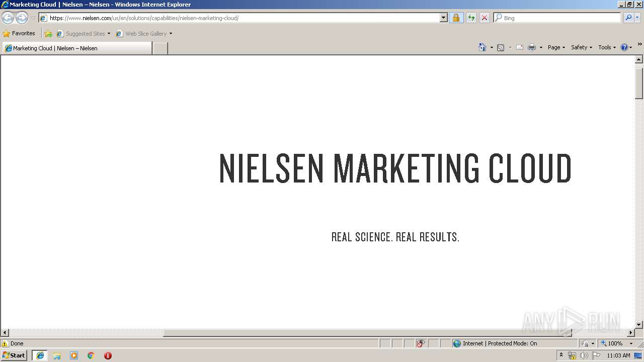Go forward with the Forward arrow button
Viewport: 644px width, 362px height.
[x=22, y=18]
